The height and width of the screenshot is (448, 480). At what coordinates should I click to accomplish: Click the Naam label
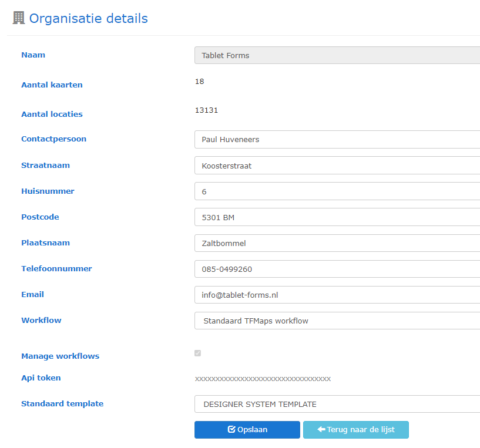(33, 55)
